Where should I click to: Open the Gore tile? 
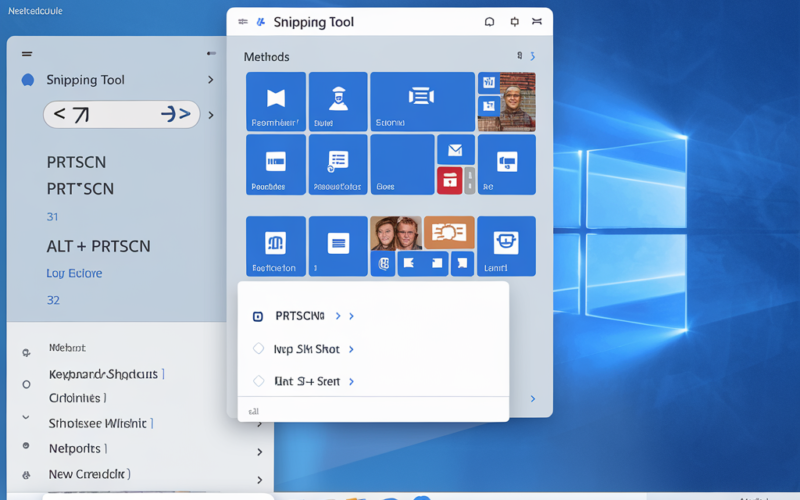tap(403, 164)
